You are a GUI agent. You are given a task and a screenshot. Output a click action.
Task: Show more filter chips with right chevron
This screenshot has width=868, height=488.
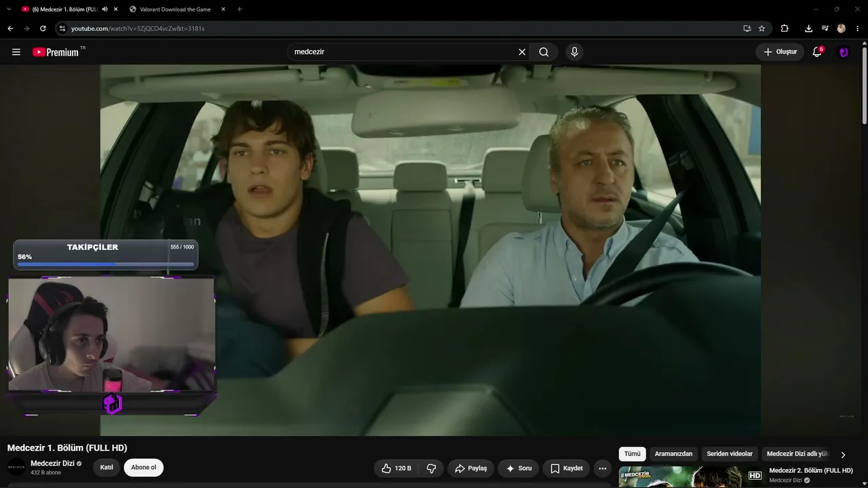[x=843, y=455]
